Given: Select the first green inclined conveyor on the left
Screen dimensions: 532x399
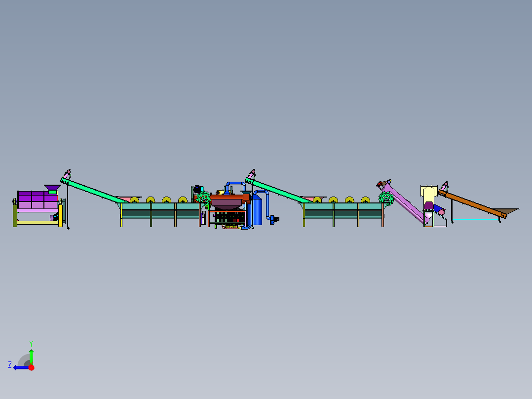Looking at the screenshot, I should (94, 191).
